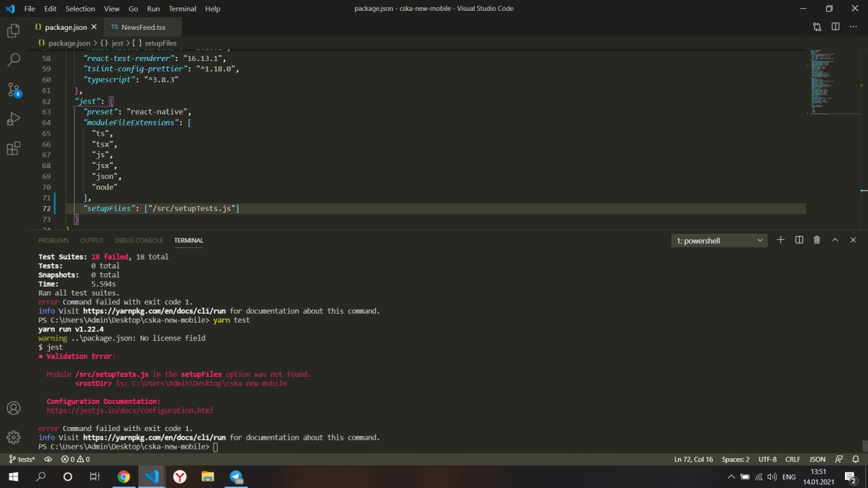The image size is (868, 488).
Task: Click line number 62 in gutter
Action: 46,101
